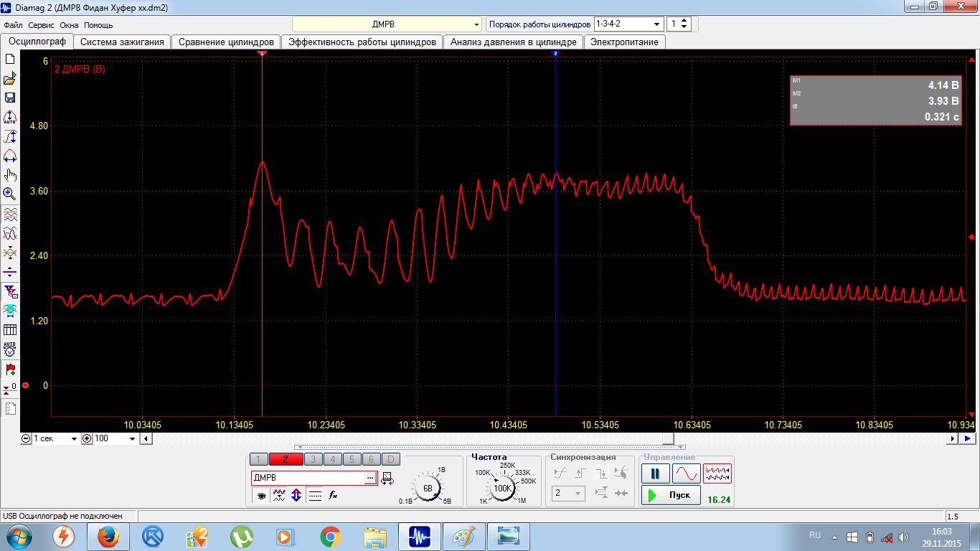Switch to Анализ давления в цилиндре tab
Screen dimensions: 980x551
click(x=514, y=42)
